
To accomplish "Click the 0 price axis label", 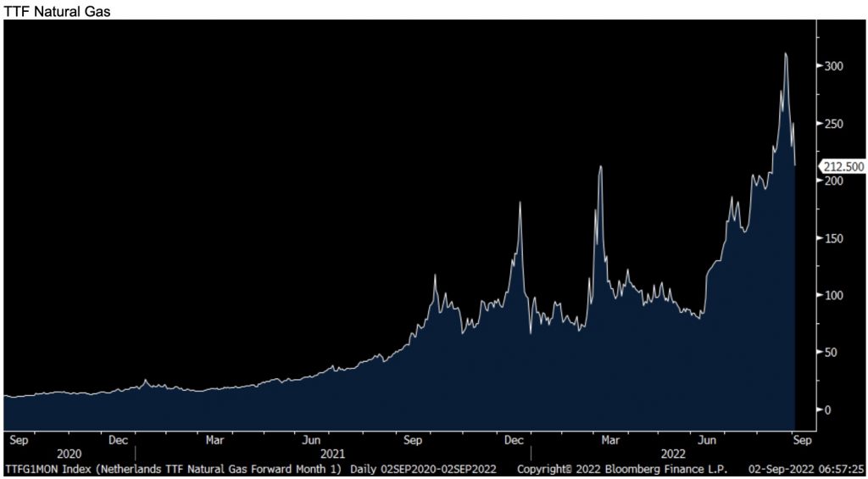I will click(829, 409).
